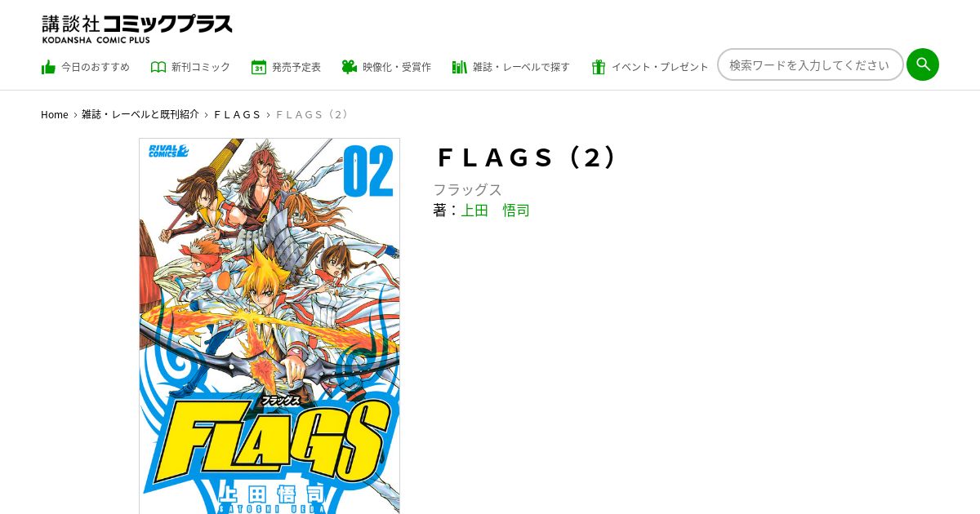This screenshot has width=980, height=514.
Task: Click the ＦＬＡＧＳ series breadcrumb link
Action: pyautogui.click(x=238, y=115)
